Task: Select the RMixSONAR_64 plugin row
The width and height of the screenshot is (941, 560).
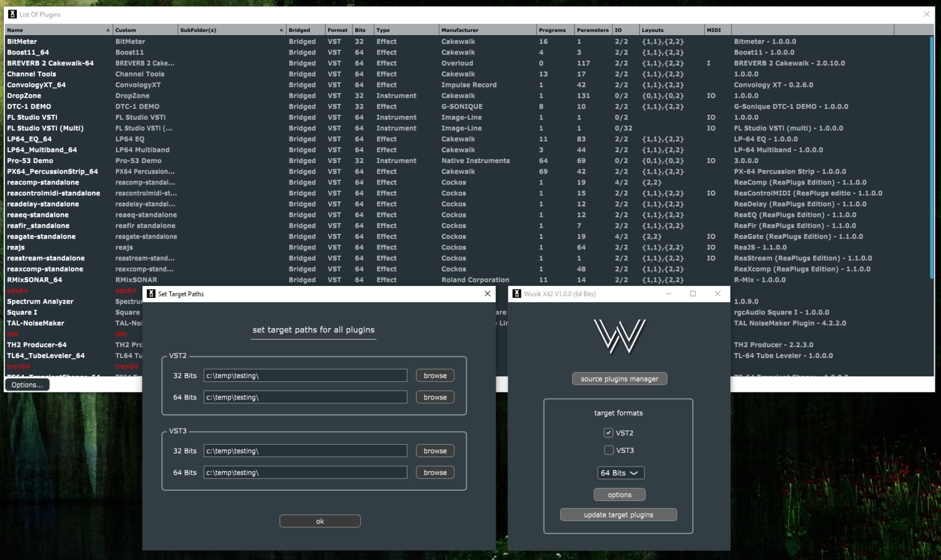Action: coord(467,280)
